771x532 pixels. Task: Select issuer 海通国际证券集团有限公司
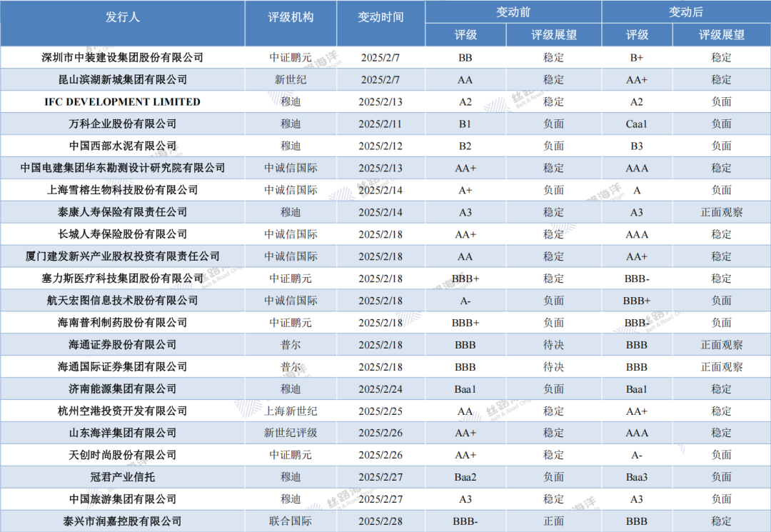[x=123, y=367]
